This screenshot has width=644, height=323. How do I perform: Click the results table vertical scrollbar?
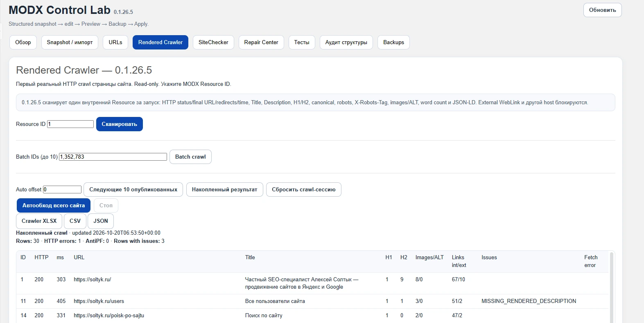pyautogui.click(x=612, y=287)
